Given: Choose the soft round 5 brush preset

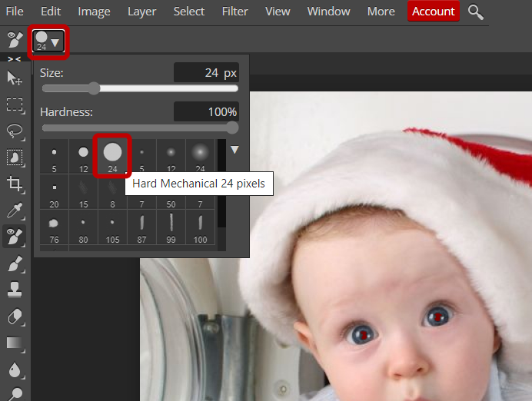Looking at the screenshot, I should 141,157.
